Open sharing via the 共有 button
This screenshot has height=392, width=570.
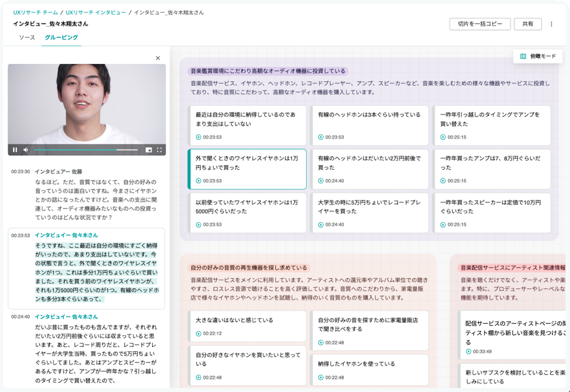(x=527, y=25)
